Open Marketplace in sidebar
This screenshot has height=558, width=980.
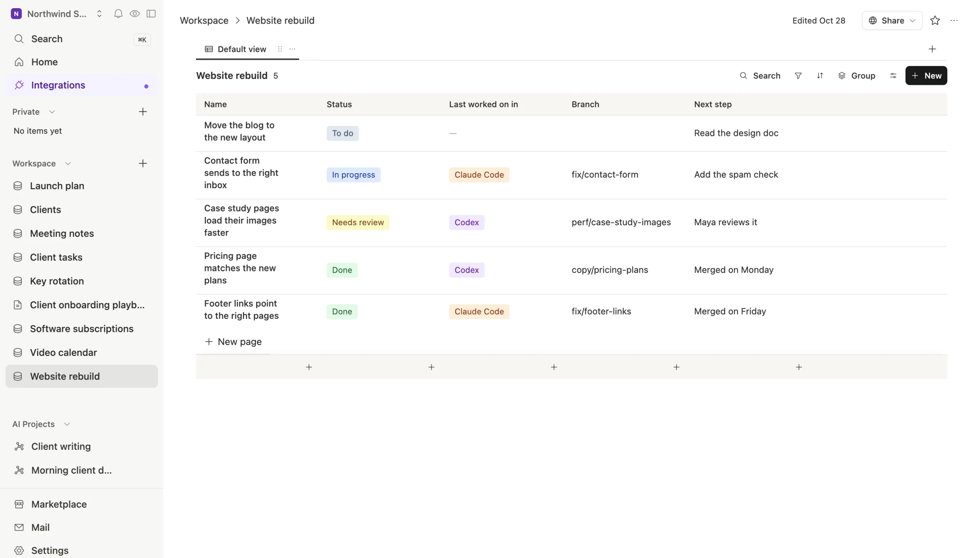tap(82, 505)
